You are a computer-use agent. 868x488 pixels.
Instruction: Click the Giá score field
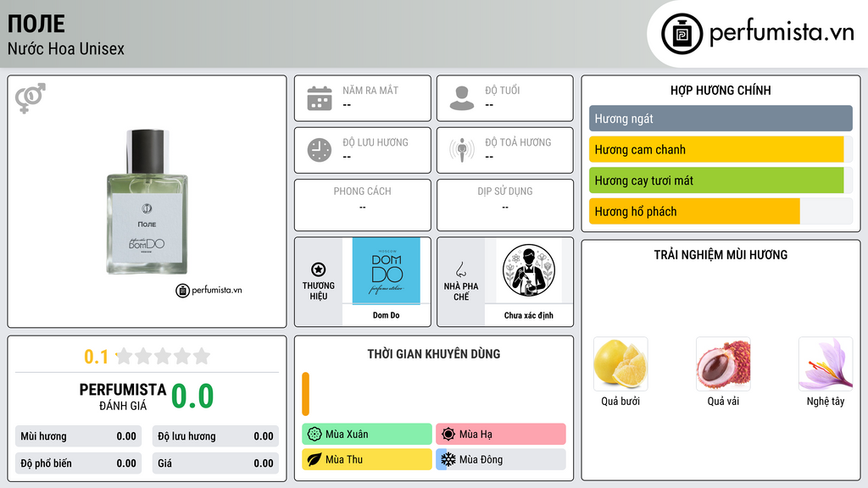[215, 463]
